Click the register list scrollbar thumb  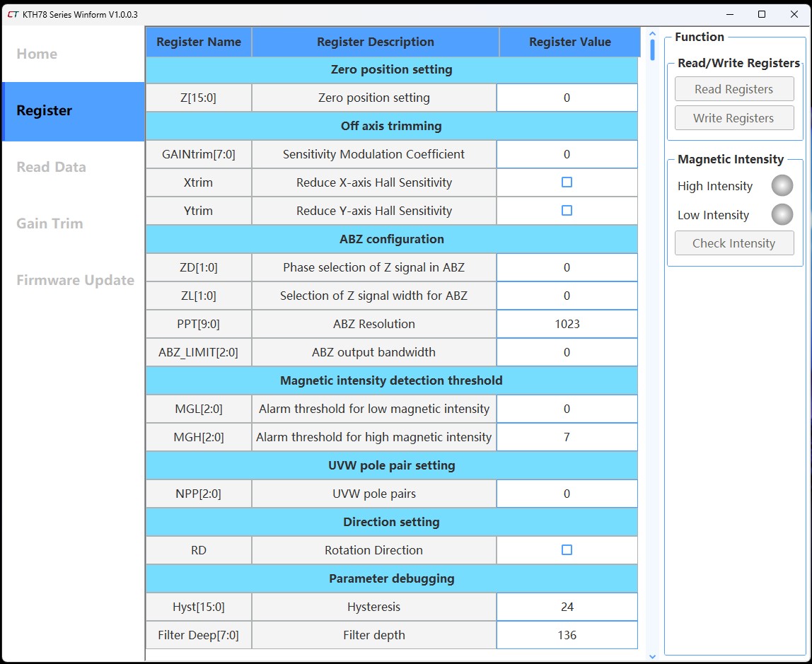(652, 49)
